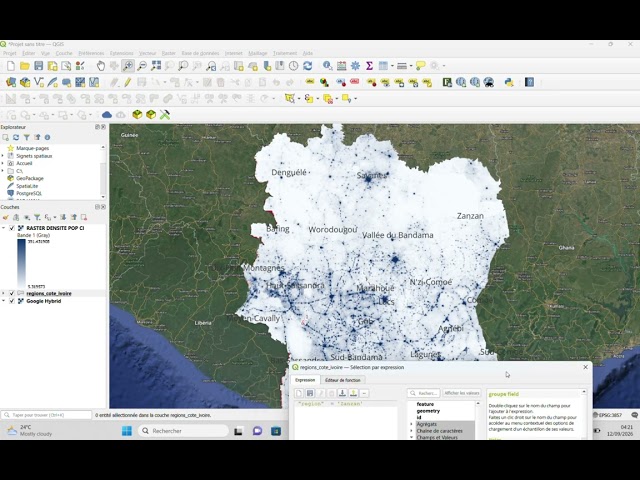Open the Raster menu
The image size is (640, 480).
point(168,53)
